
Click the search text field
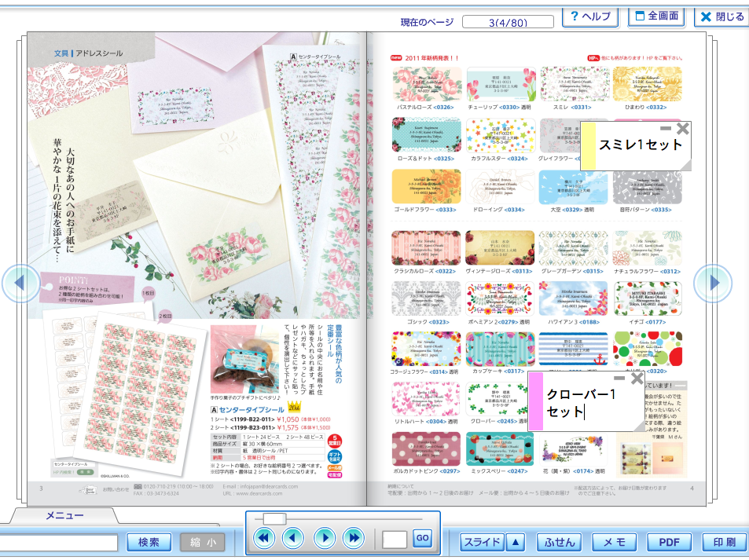pyautogui.click(x=58, y=543)
